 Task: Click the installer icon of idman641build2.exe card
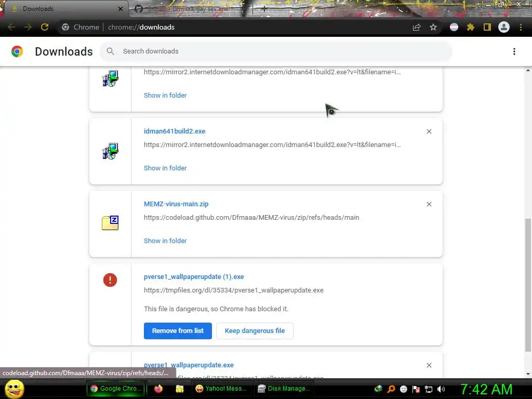[x=110, y=151]
